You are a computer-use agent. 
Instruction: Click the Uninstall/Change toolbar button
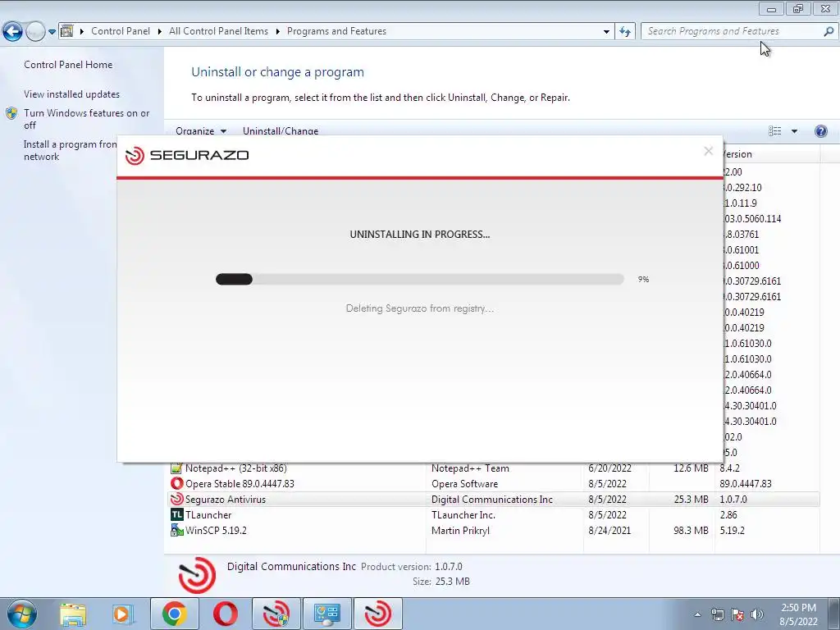pos(281,131)
